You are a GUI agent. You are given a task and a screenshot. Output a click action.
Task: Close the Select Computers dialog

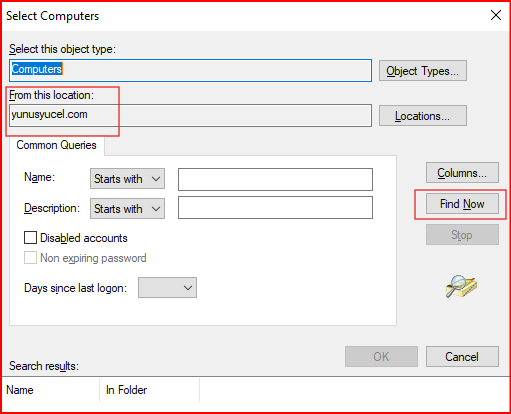pos(496,15)
